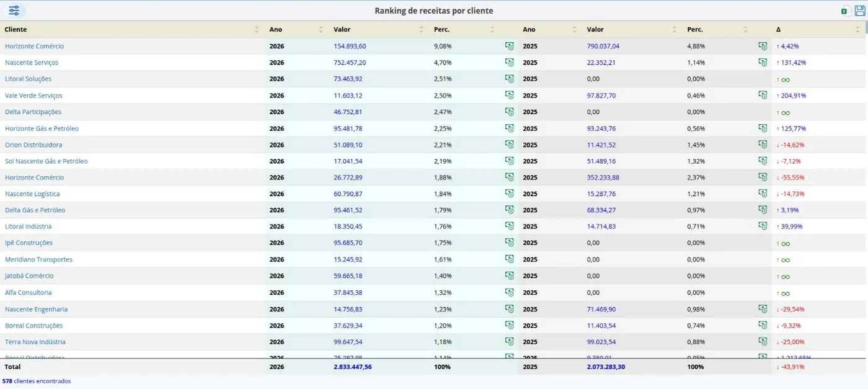Image resolution: width=868 pixels, height=389 pixels.
Task: Click the ↑ 131,42% variation value
Action: (x=791, y=63)
